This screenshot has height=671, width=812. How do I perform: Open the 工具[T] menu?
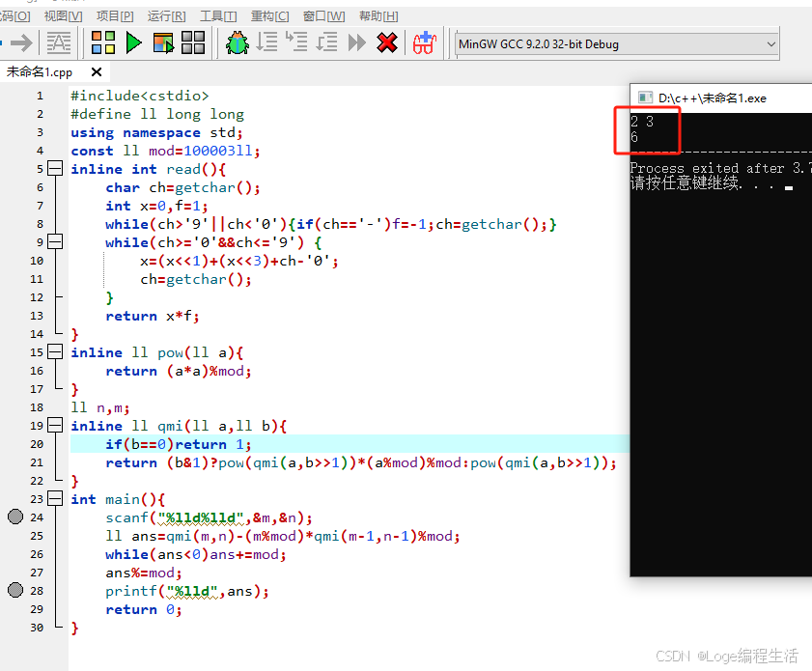click(x=218, y=16)
